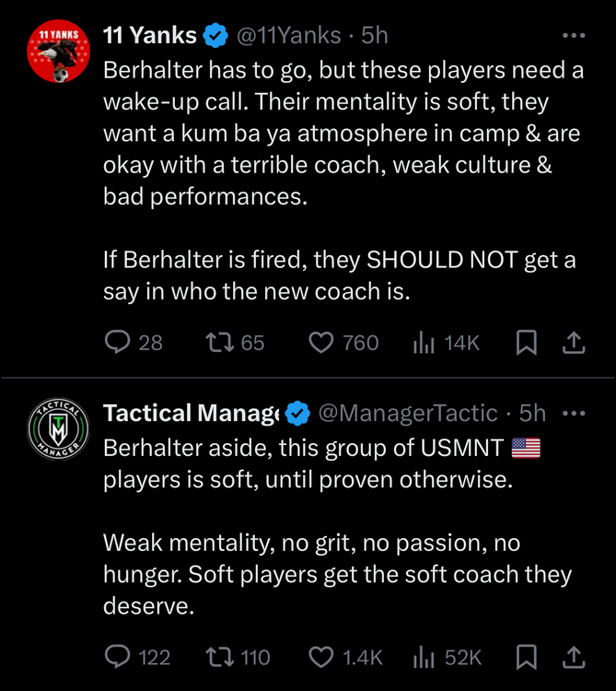Reply to the Tactical Manager tweet
The image size is (616, 691).
(117, 657)
